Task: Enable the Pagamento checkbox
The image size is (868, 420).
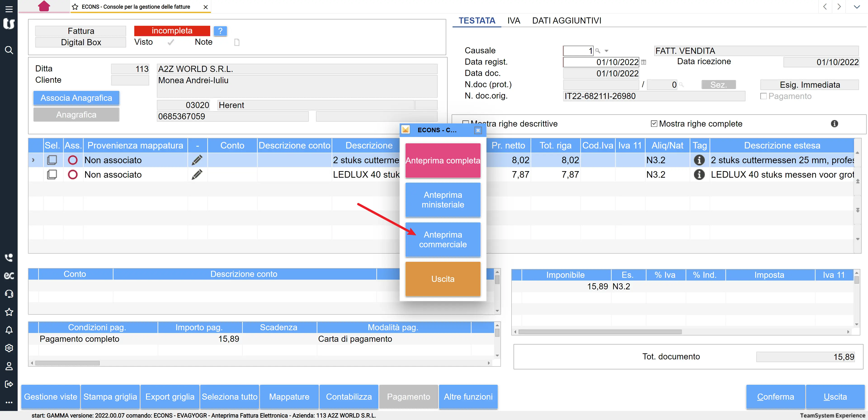Action: tap(764, 96)
